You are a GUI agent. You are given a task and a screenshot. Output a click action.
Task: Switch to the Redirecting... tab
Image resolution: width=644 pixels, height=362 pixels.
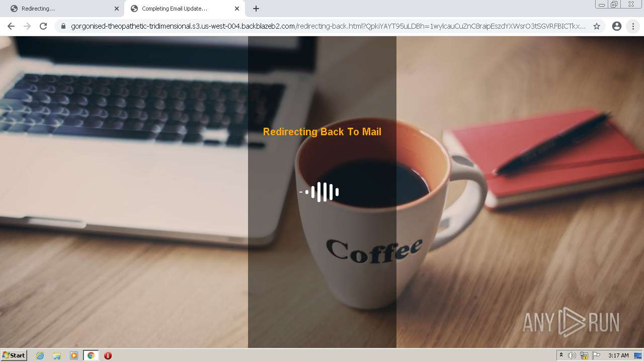(63, 9)
